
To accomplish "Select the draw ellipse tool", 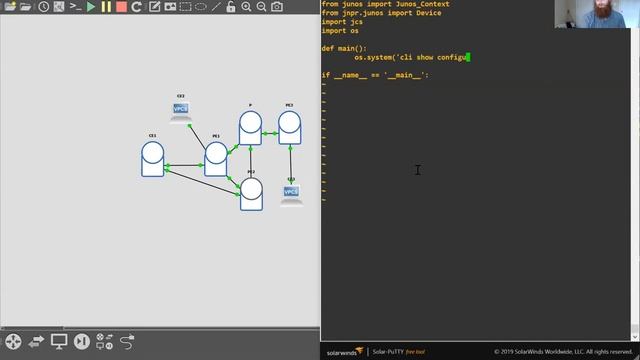I will [200, 7].
